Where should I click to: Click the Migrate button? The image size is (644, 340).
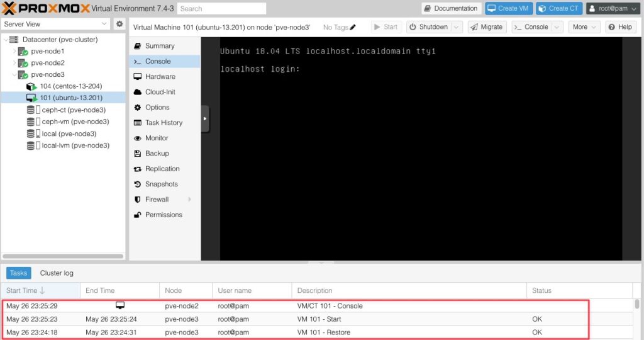pyautogui.click(x=487, y=27)
